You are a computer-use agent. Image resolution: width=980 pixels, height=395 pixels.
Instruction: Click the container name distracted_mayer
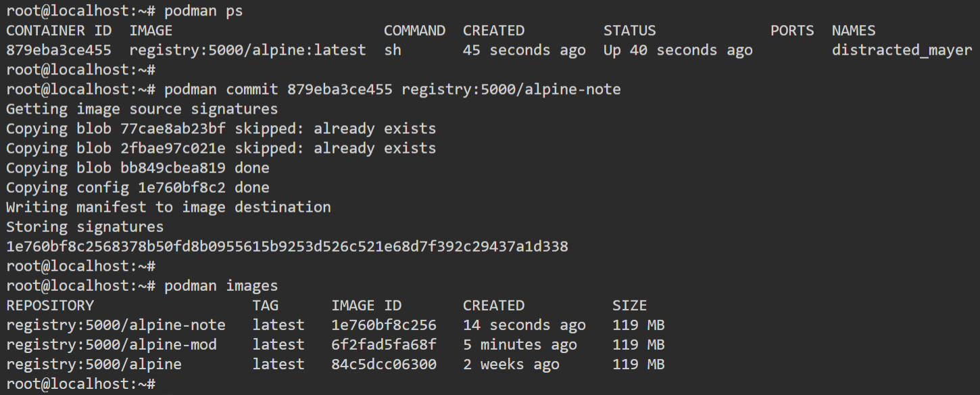(902, 50)
